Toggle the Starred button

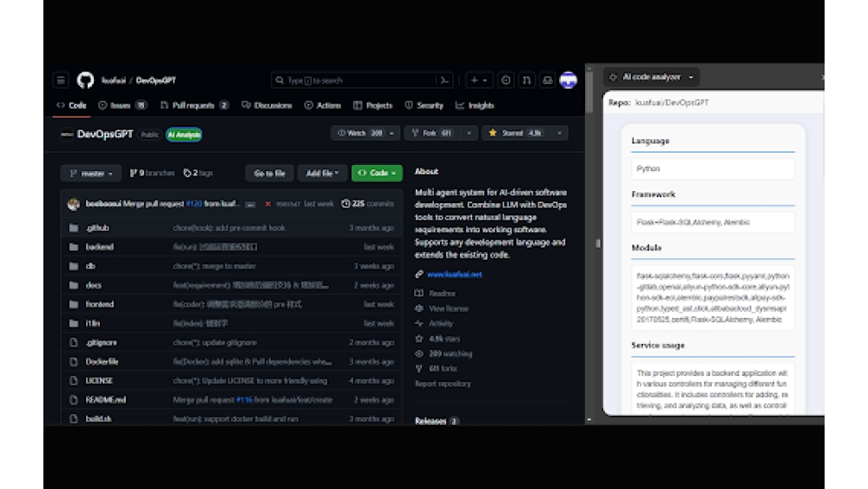pyautogui.click(x=516, y=133)
